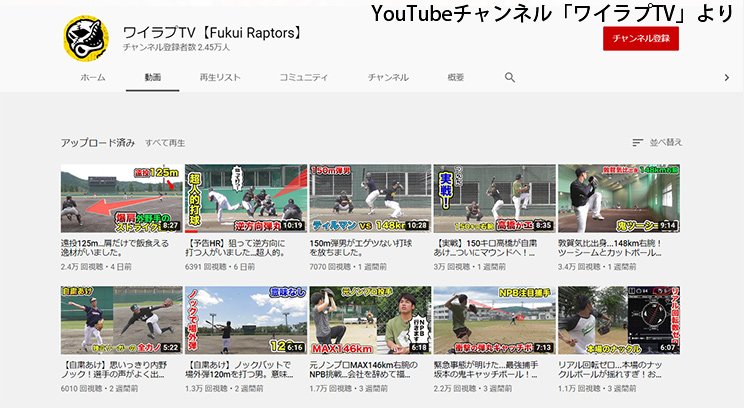
Task: Click the すべて再生 play all link
Action: tap(165, 143)
